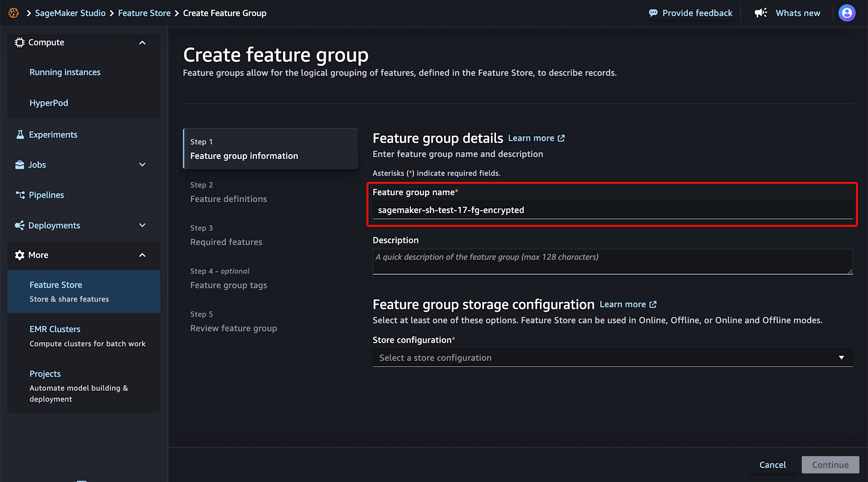Screen dimensions: 868x482
Task: Click the megaphone Whats new icon
Action: coord(761,13)
